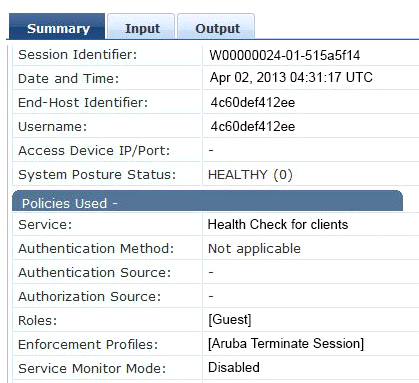Open the Output tab

tap(216, 27)
